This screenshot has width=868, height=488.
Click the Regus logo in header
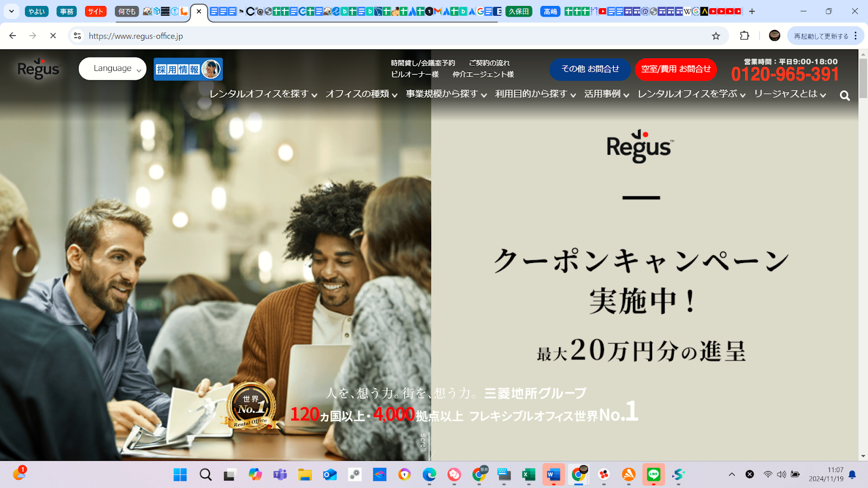click(39, 69)
